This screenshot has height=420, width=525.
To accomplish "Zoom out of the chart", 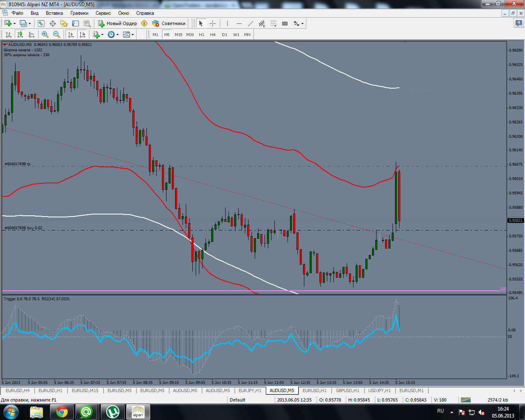I will (x=57, y=35).
